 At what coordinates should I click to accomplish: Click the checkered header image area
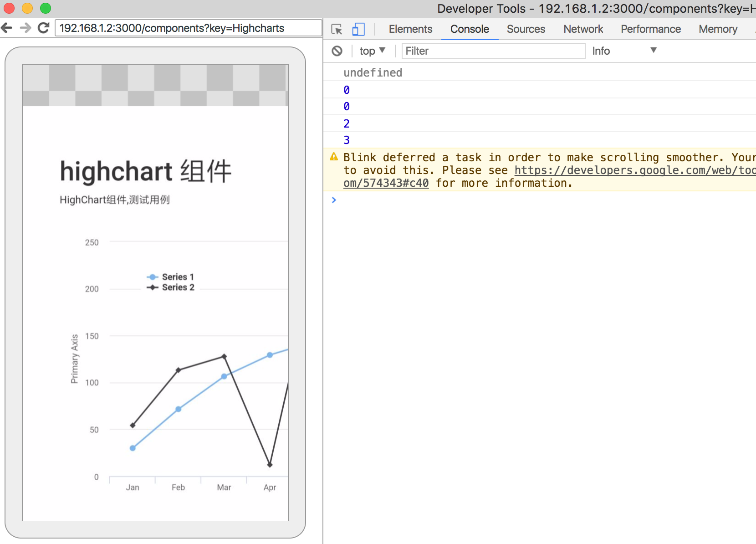pyautogui.click(x=155, y=85)
